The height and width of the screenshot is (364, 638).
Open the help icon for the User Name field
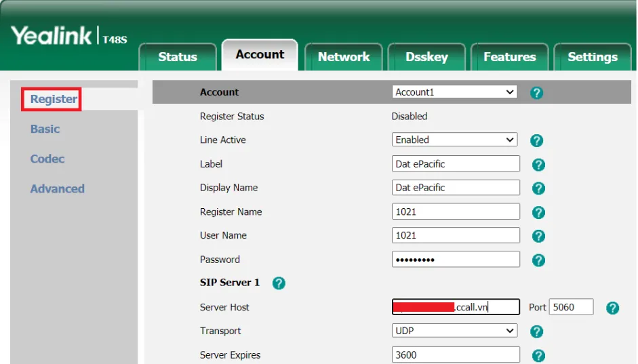tap(538, 236)
